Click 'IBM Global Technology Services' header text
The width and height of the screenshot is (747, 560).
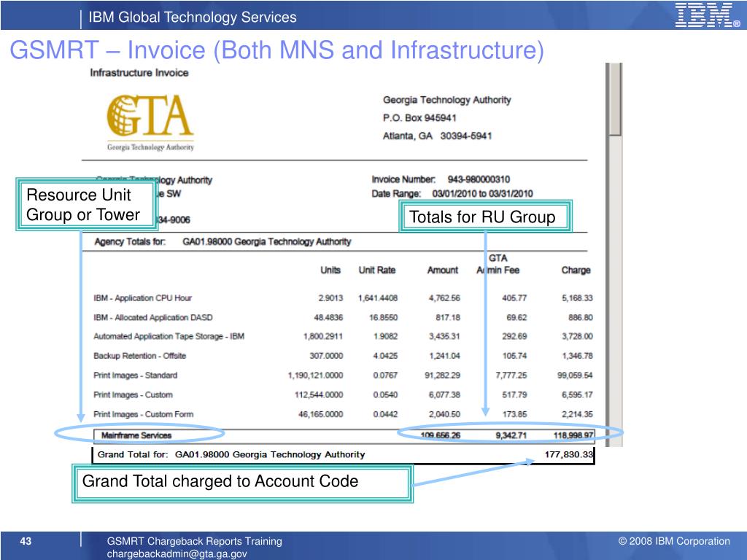193,17
